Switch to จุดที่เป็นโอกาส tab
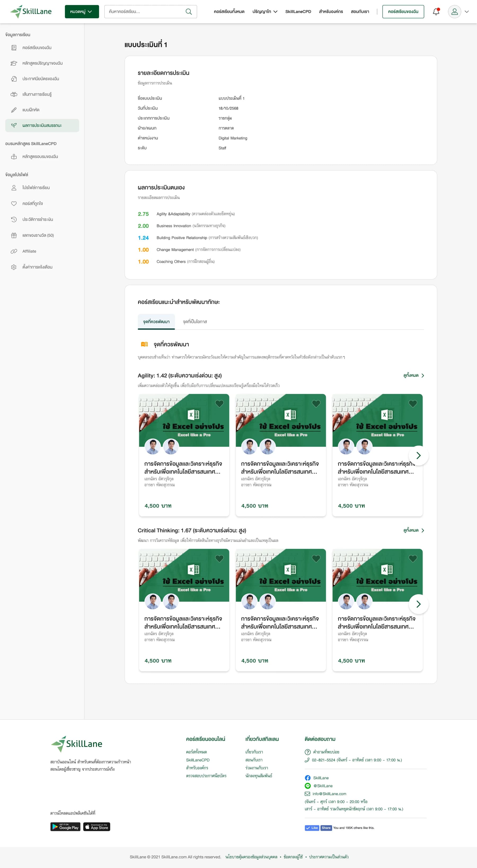 click(x=195, y=321)
